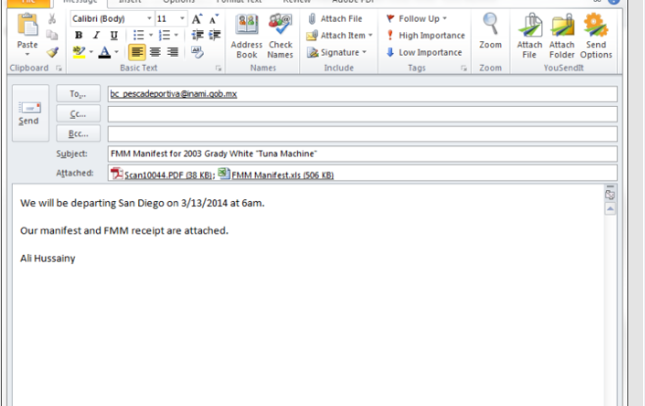Toggle Bold formatting
This screenshot has height=406, width=645.
[x=79, y=35]
